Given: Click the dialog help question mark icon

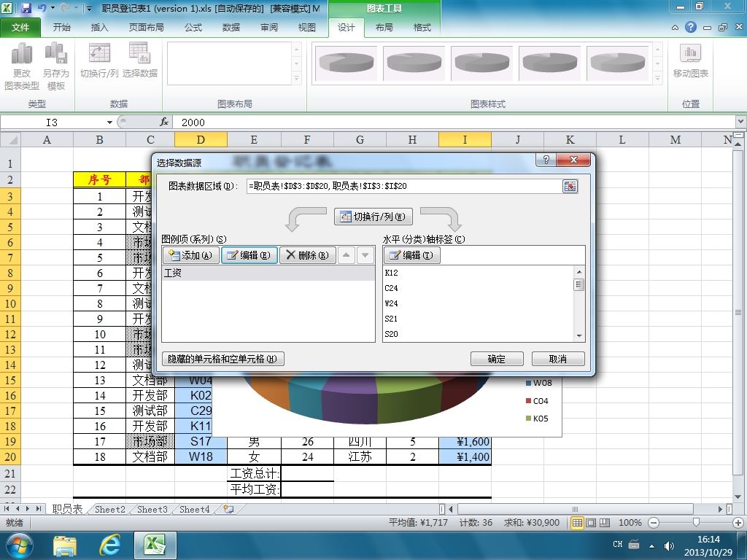Looking at the screenshot, I should point(546,160).
